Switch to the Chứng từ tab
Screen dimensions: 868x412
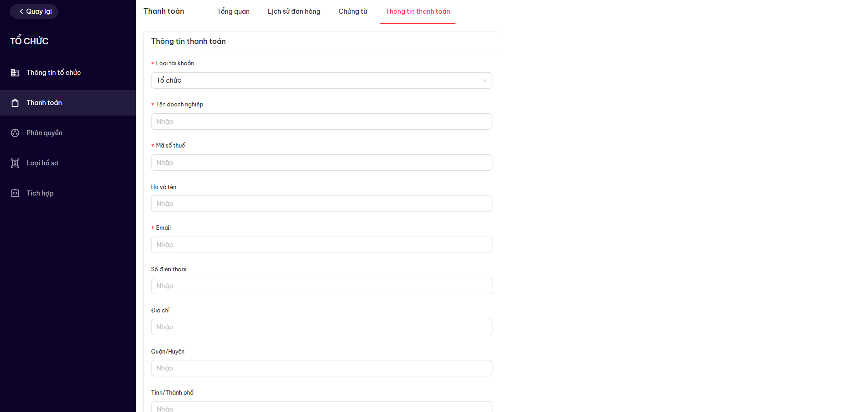[353, 11]
